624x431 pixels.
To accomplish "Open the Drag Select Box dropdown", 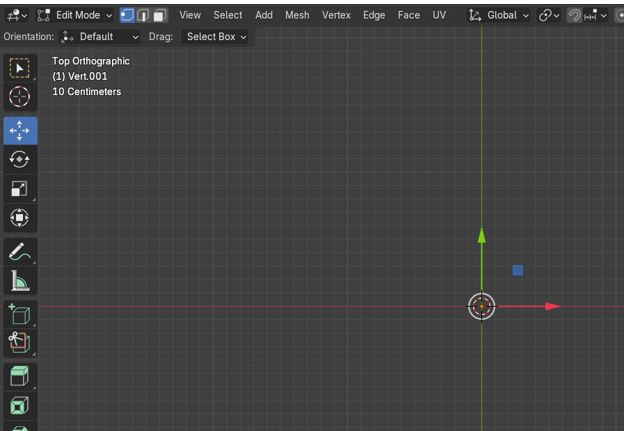I will 216,36.
